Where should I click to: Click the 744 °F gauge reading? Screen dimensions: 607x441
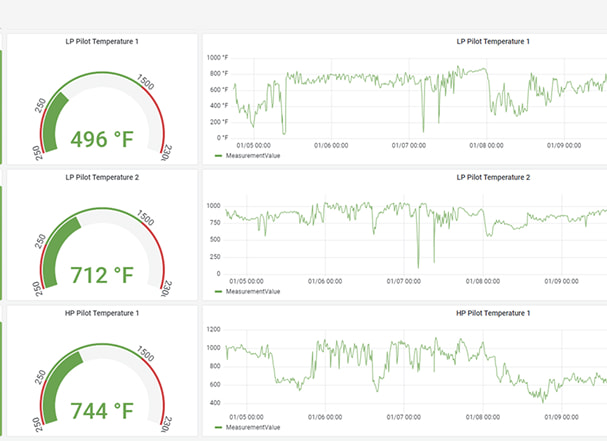(102, 411)
